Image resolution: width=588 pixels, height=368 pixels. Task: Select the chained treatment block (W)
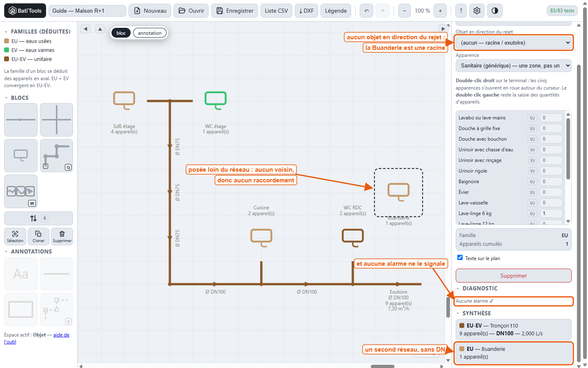pyautogui.click(x=21, y=191)
